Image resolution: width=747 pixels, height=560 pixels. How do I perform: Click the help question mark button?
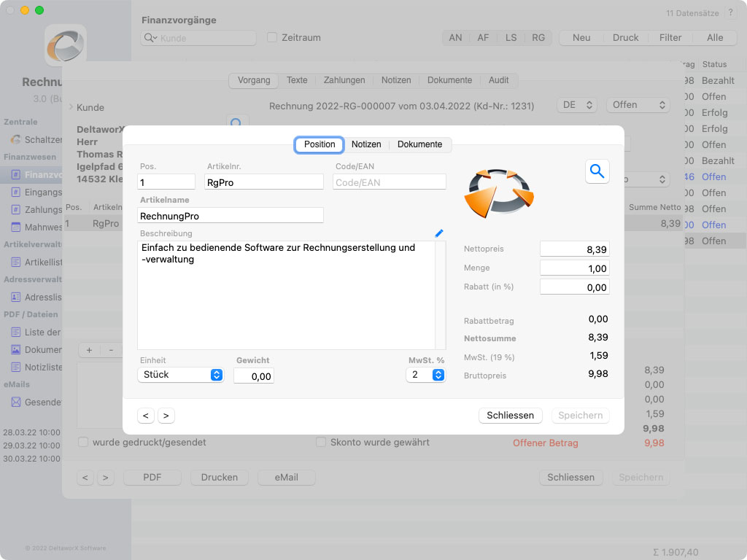pos(731,13)
